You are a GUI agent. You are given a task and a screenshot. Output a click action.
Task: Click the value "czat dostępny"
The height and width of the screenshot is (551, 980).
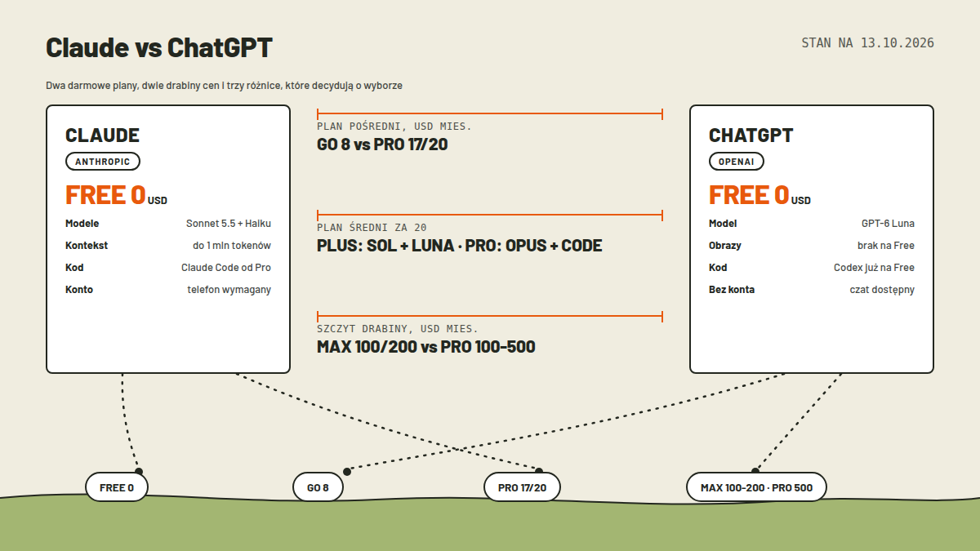882,290
